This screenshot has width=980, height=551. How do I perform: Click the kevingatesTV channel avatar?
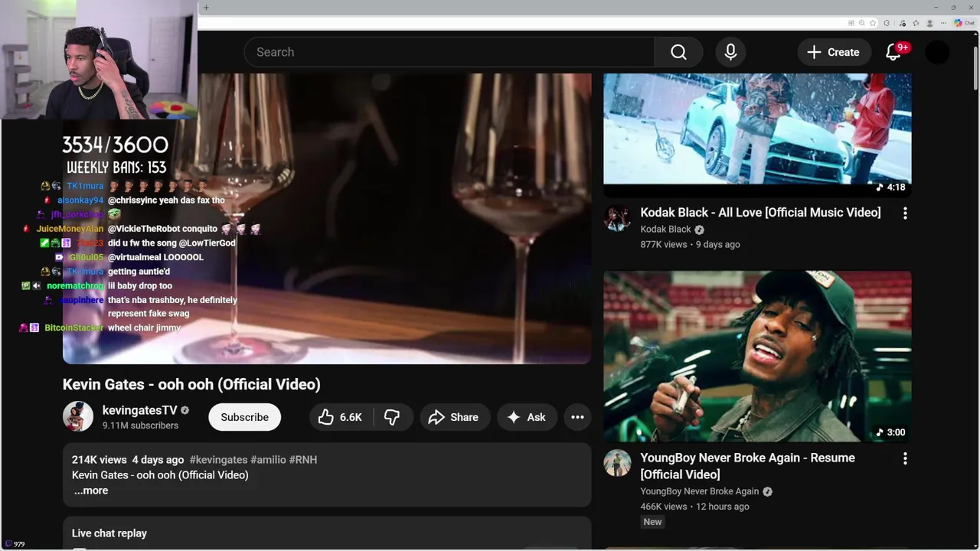click(78, 416)
